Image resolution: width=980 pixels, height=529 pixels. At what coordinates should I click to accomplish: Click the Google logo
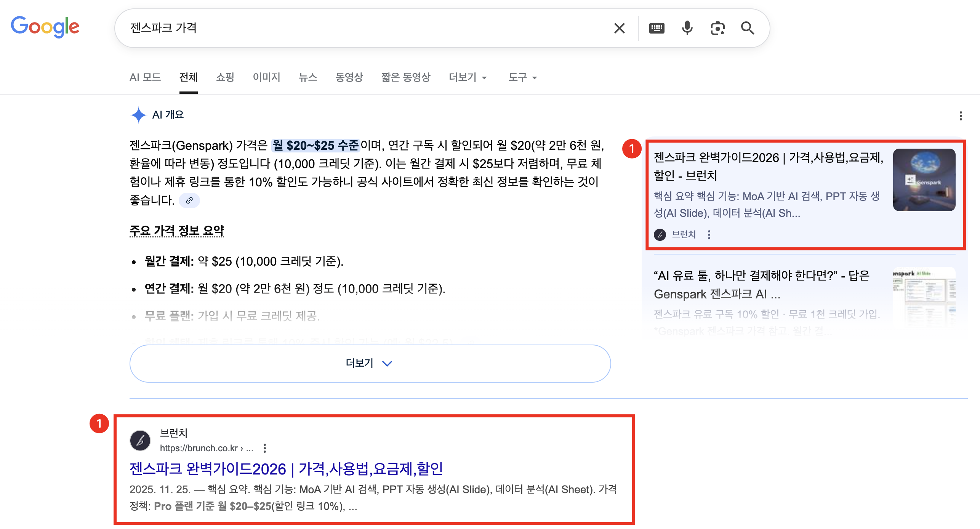(45, 27)
